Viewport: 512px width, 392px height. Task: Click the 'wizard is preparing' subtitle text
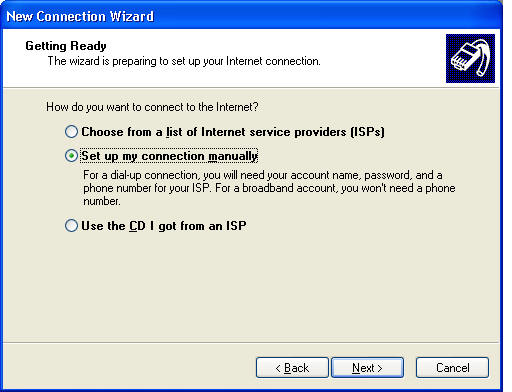click(184, 61)
